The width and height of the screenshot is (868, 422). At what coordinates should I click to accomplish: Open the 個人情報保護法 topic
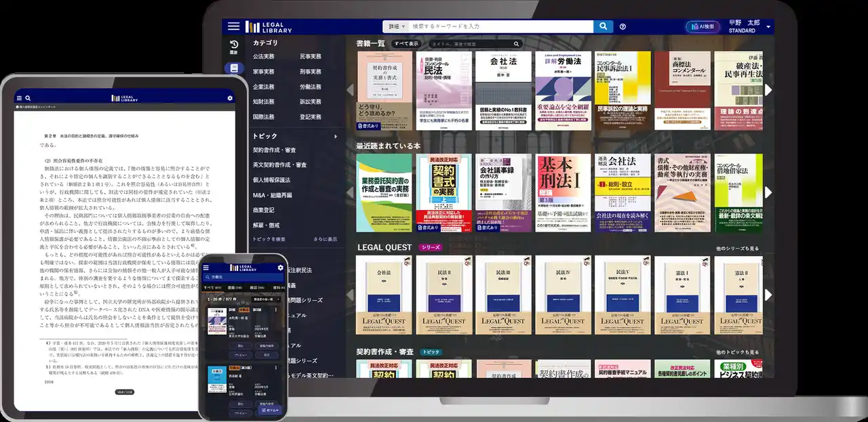(x=271, y=180)
